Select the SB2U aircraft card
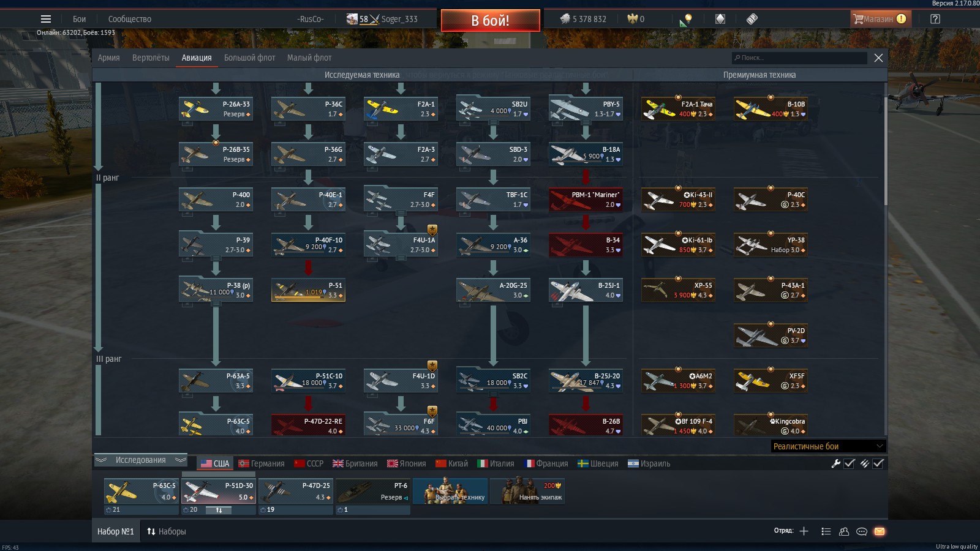 493,108
